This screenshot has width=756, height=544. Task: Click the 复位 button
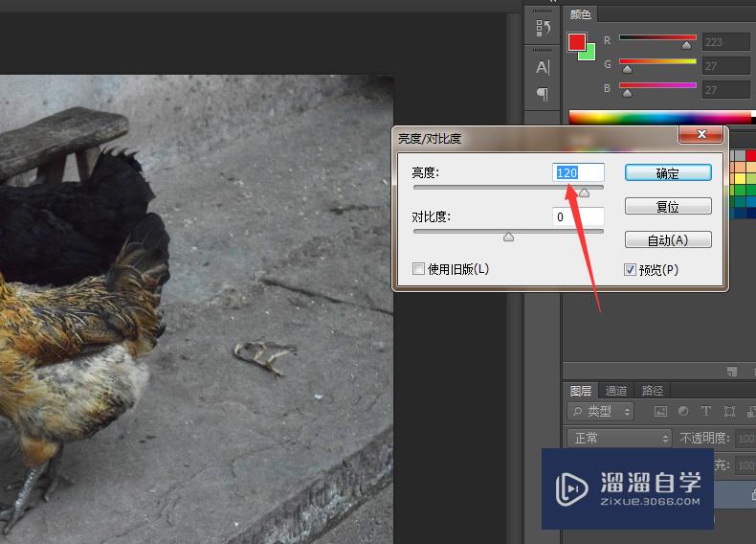click(668, 207)
